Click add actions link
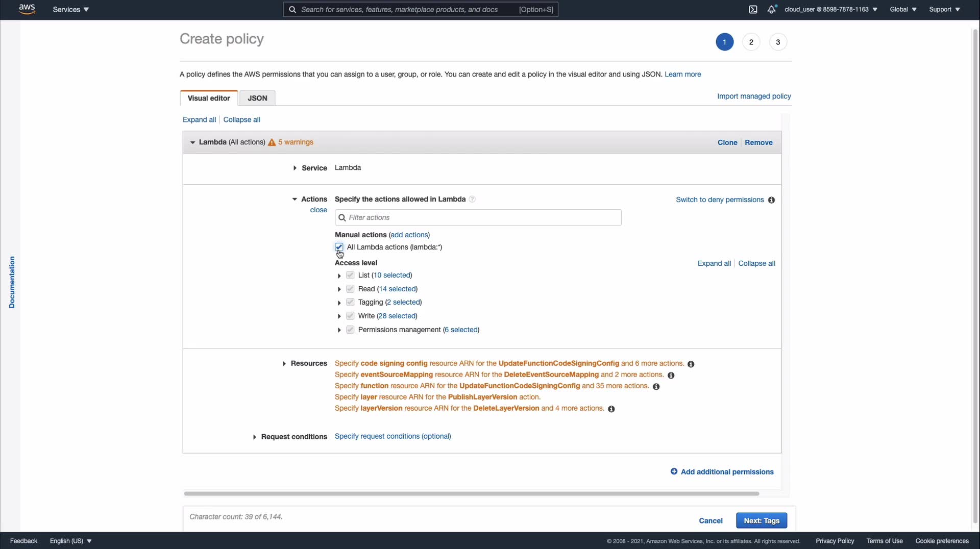The height and width of the screenshot is (549, 980). [409, 235]
